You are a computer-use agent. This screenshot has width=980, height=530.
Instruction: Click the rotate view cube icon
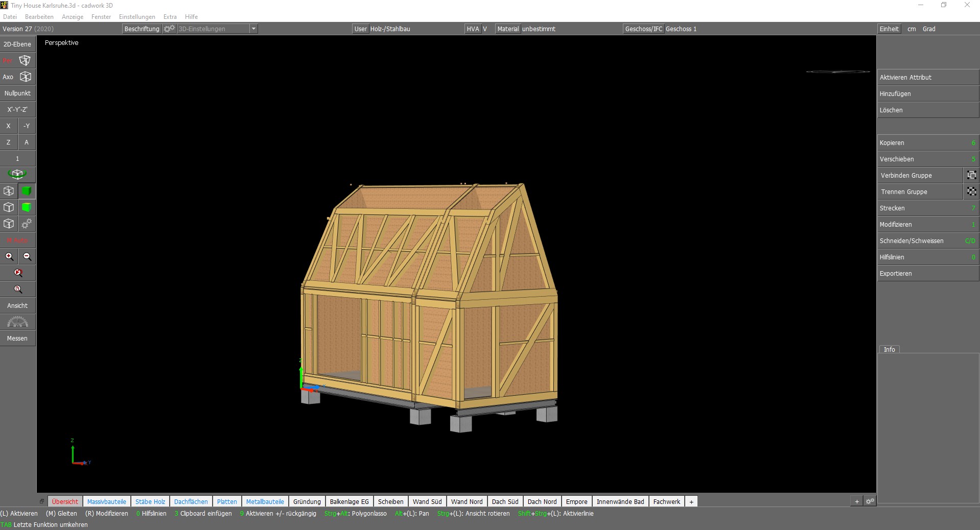[x=17, y=175]
